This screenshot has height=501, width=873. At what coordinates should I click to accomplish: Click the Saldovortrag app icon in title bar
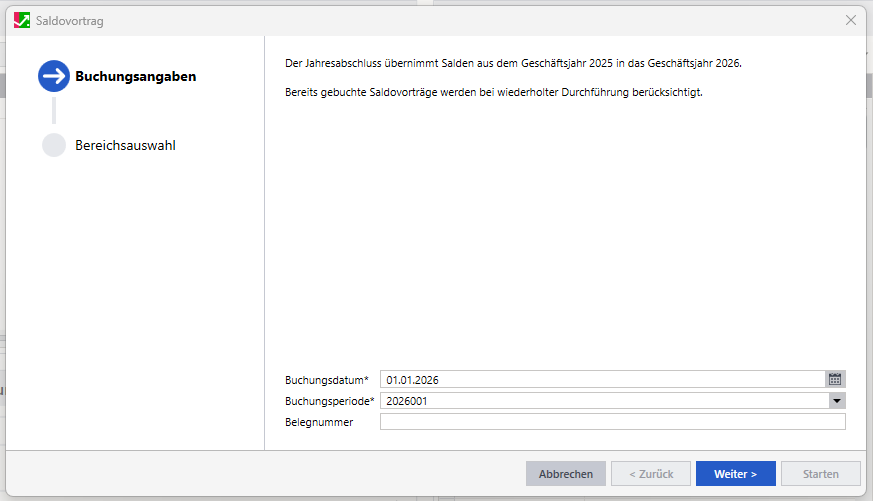[x=21, y=20]
